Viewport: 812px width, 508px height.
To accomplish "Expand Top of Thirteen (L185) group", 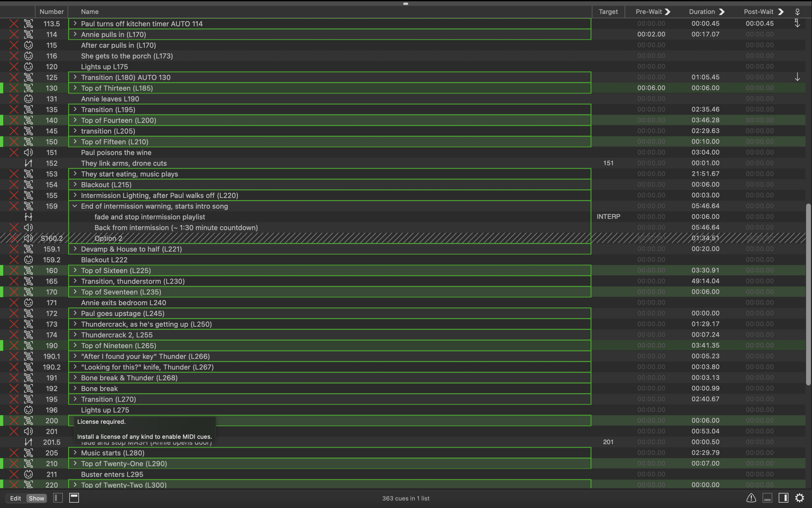I will click(75, 88).
